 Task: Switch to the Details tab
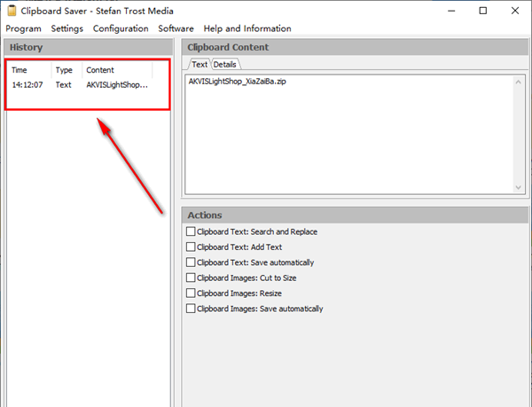tap(225, 65)
